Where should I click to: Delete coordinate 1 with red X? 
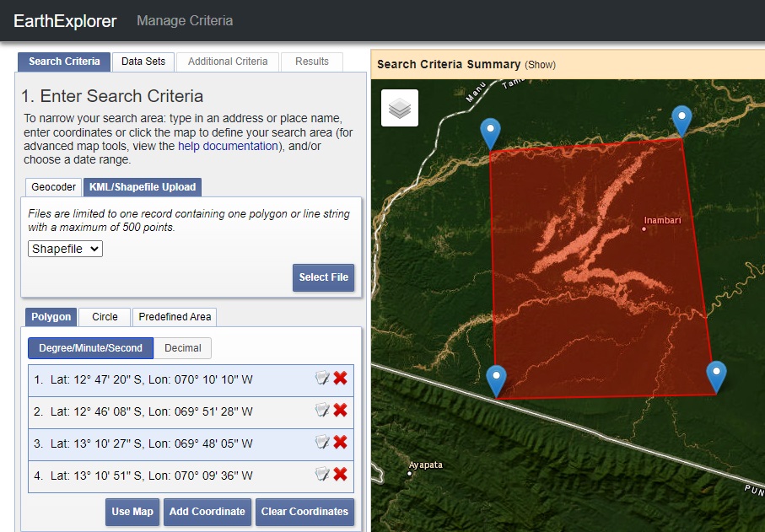point(340,378)
